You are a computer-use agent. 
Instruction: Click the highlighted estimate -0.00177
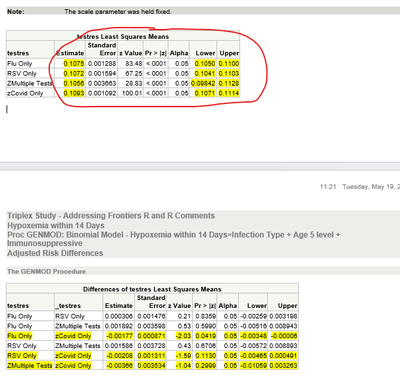pos(119,336)
